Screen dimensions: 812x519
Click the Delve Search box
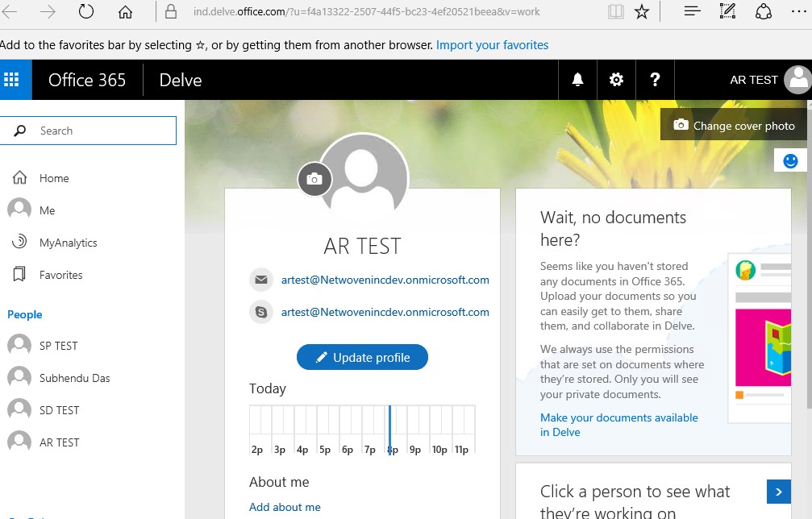pyautogui.click(x=88, y=131)
